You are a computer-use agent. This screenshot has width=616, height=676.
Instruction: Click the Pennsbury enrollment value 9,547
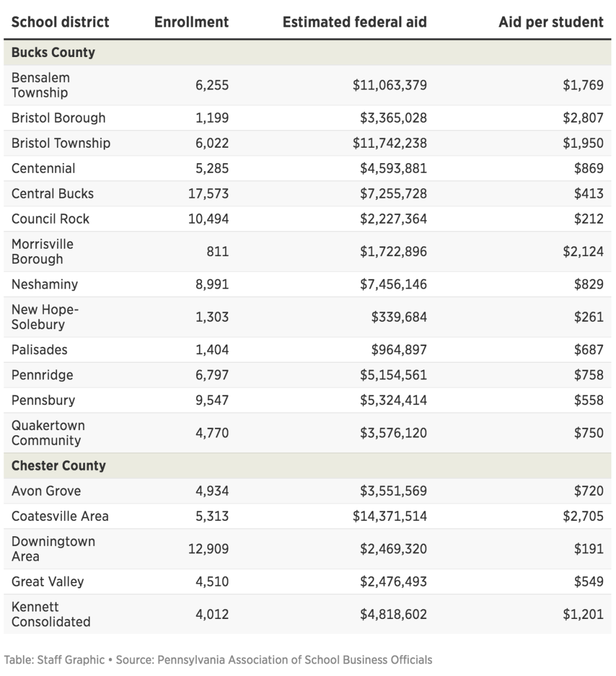click(212, 400)
